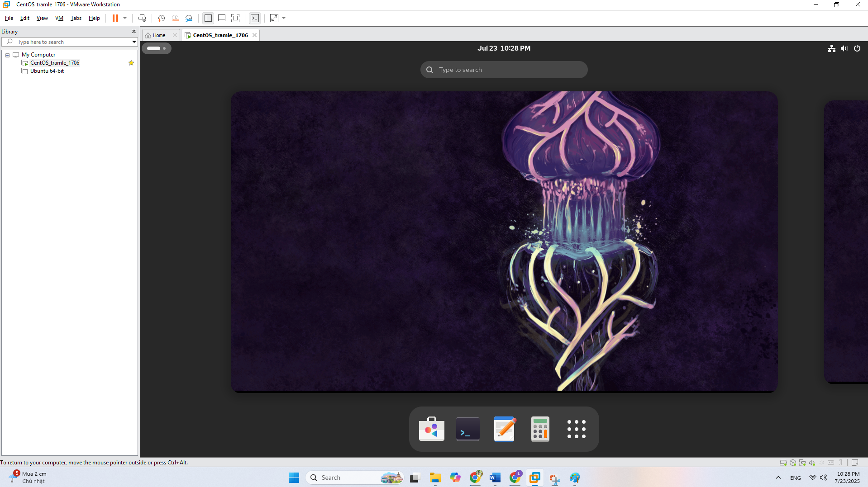The image size is (868, 487).
Task: Open Copilot from the taskbar
Action: (455, 478)
